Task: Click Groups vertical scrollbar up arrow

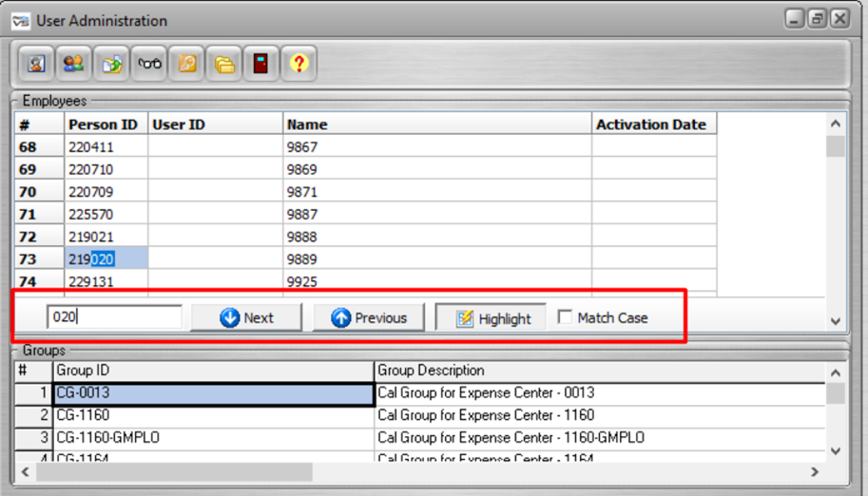Action: [x=836, y=372]
